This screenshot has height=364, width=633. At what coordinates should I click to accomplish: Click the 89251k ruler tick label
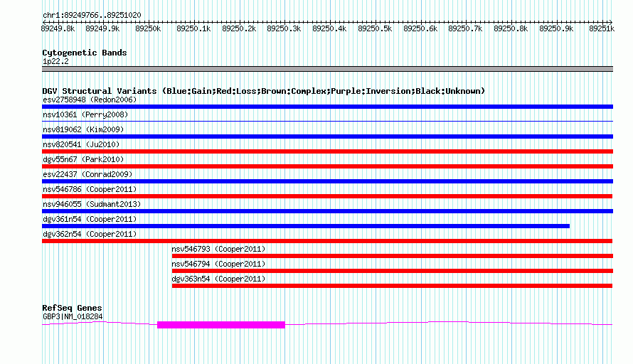(602, 28)
